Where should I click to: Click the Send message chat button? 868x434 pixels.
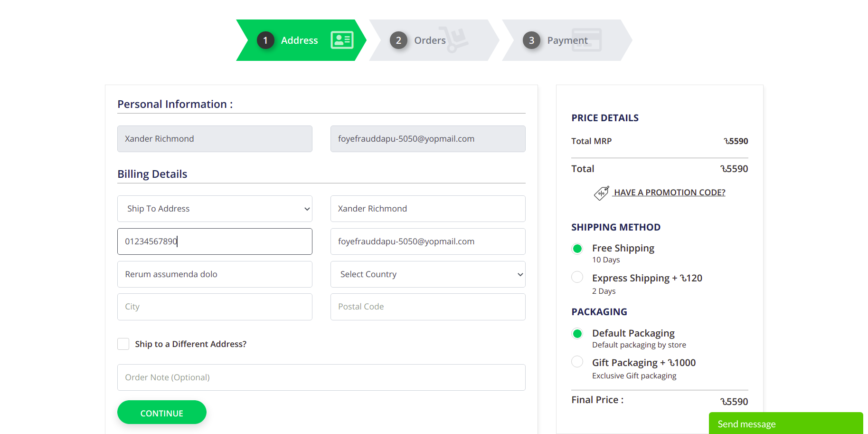[x=786, y=423]
